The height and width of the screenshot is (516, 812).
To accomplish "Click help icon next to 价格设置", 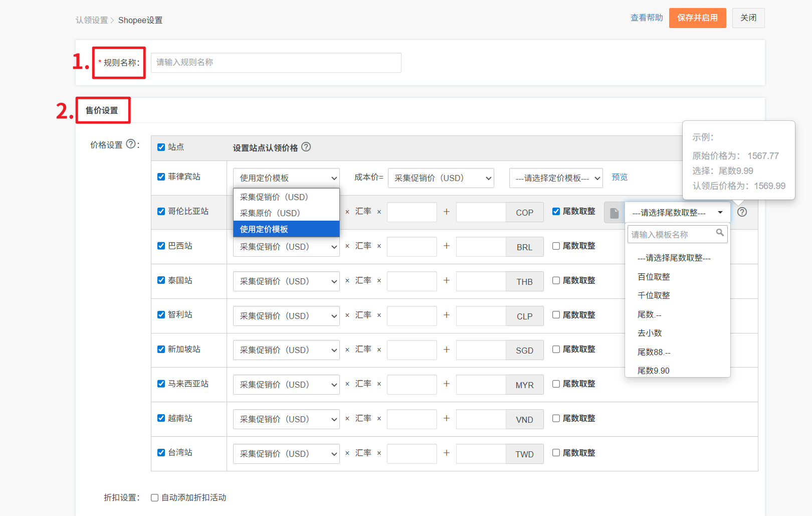I will tap(131, 144).
